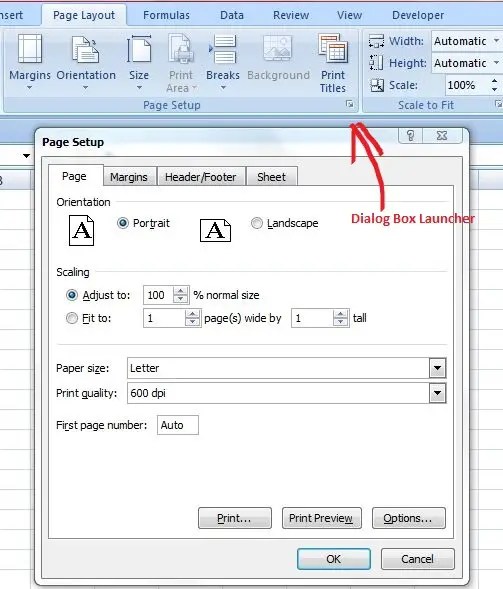
Task: Click the pages wide input field
Action: coord(165,318)
